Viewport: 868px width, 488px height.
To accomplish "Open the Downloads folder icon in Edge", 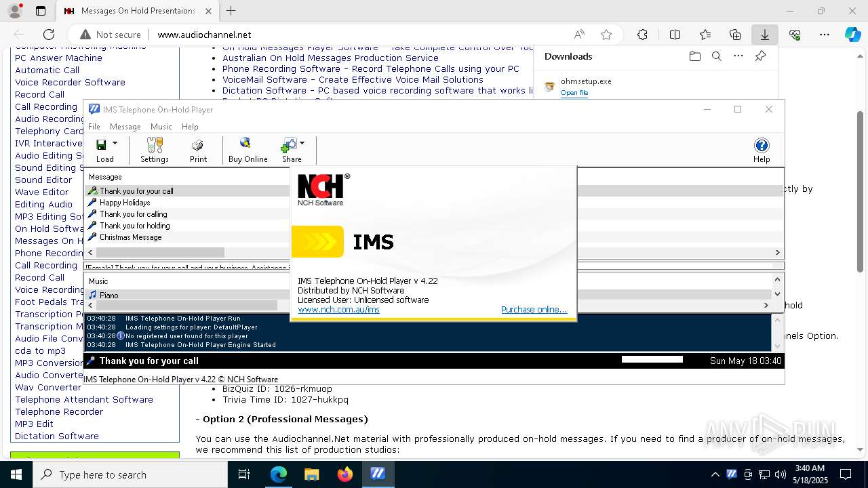I will (694, 56).
